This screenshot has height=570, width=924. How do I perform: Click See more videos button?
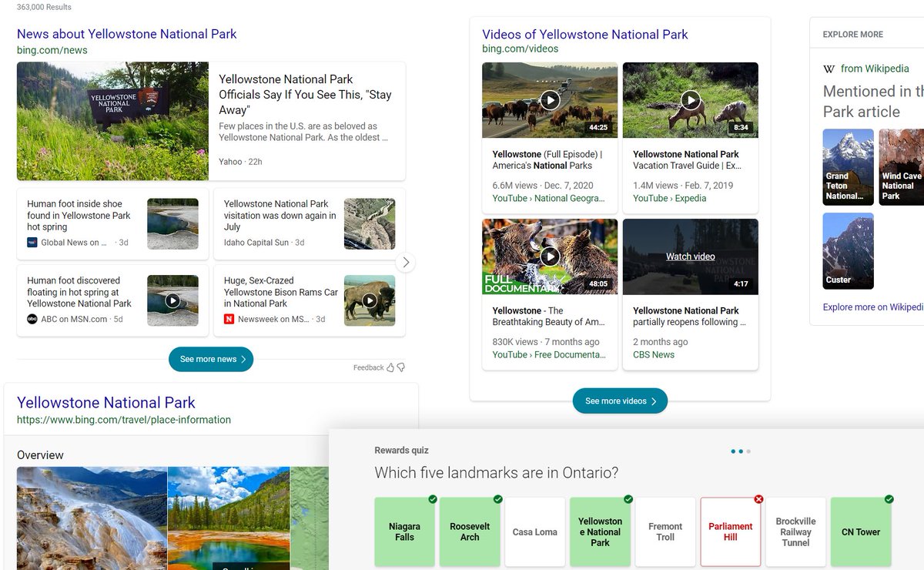tap(620, 401)
